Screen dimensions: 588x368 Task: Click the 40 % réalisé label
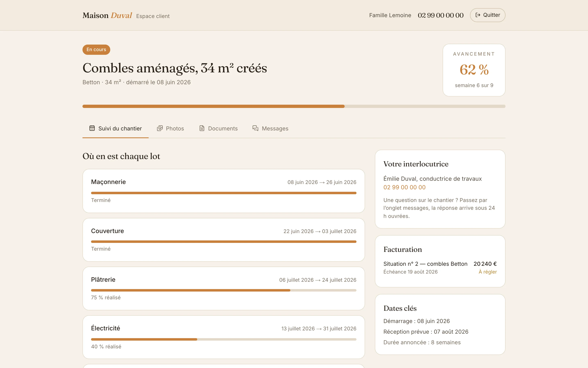(x=106, y=347)
